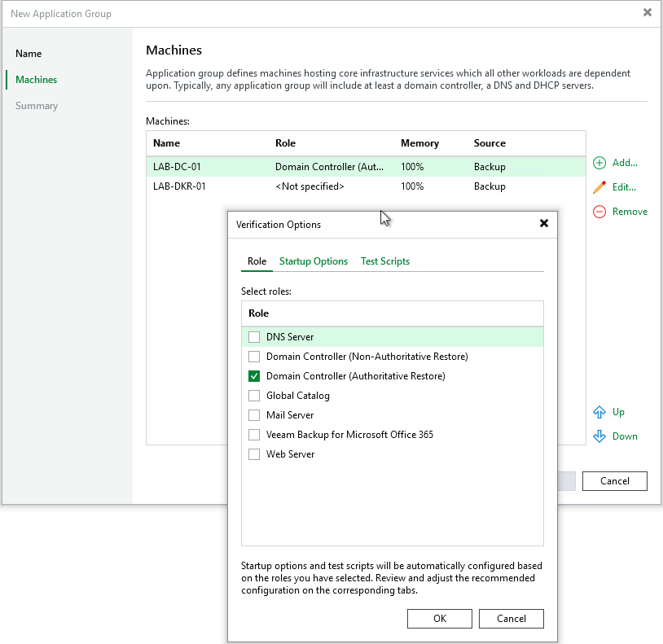Enable the DNS Server role checkbox
Viewport: 663px width, 644px height.
254,337
